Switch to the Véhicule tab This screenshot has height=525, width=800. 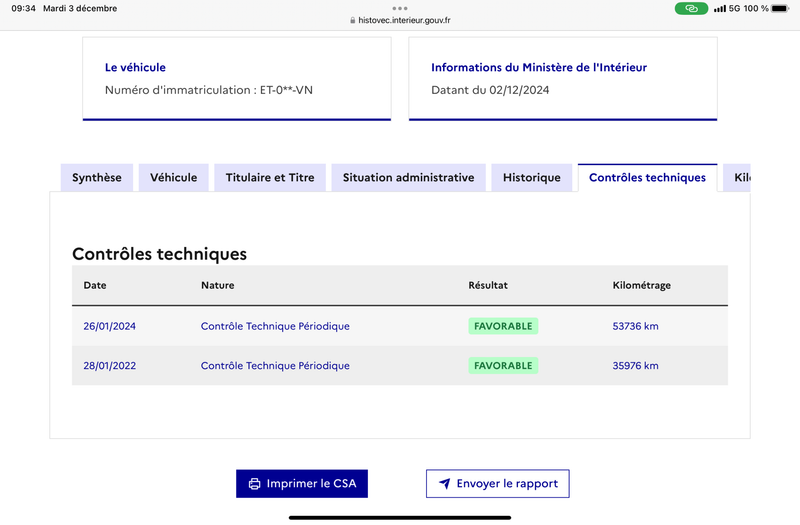click(173, 178)
